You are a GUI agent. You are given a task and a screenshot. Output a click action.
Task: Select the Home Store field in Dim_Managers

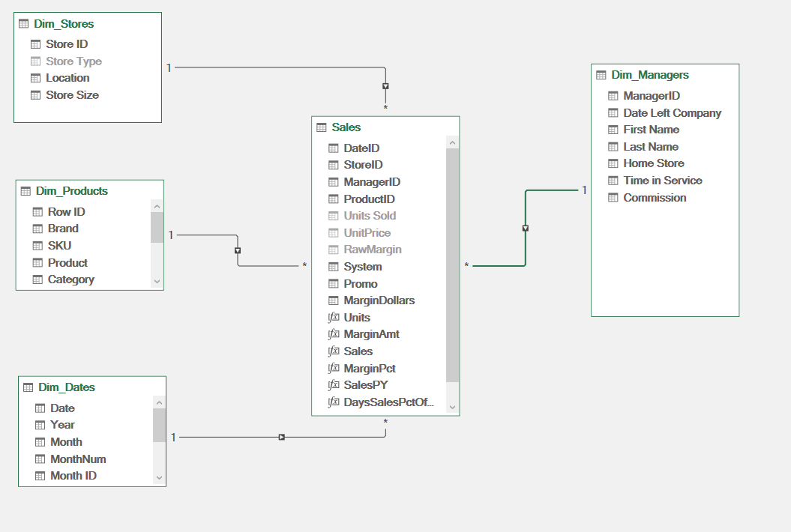pos(653,163)
